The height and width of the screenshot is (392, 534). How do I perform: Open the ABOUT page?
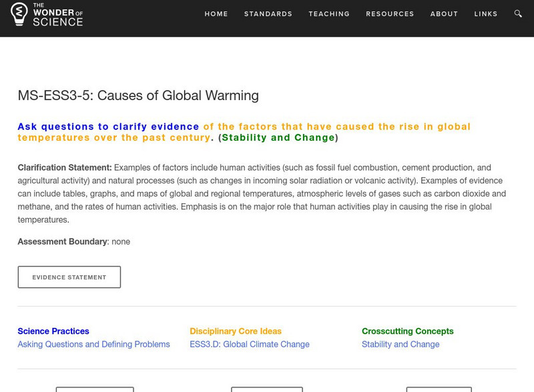click(444, 14)
